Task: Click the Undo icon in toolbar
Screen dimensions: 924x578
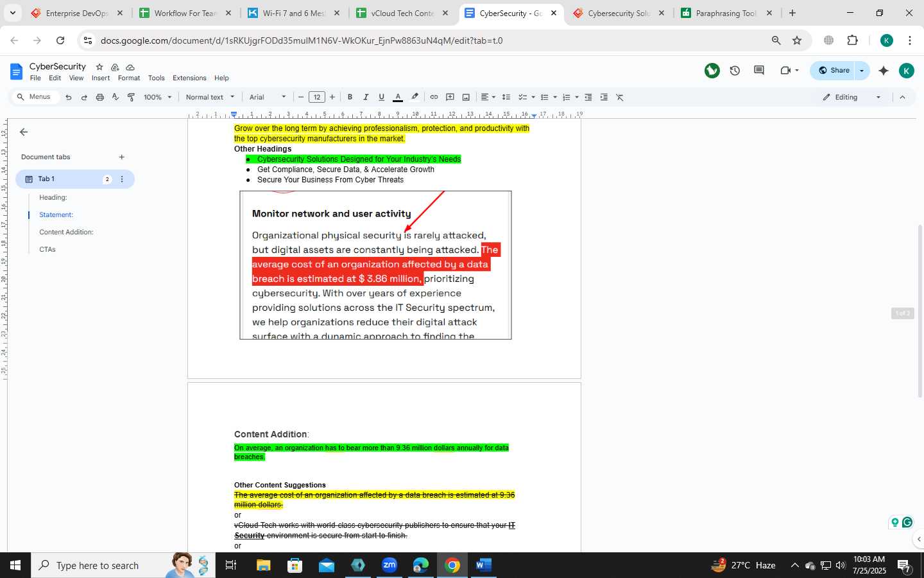Action: point(68,97)
